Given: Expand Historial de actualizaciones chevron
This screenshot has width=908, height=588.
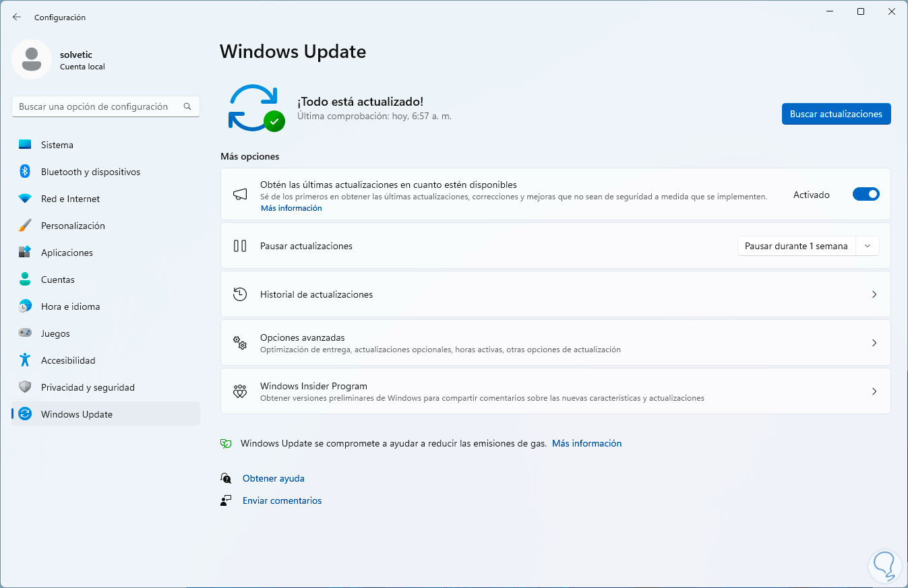Looking at the screenshot, I should click(874, 294).
